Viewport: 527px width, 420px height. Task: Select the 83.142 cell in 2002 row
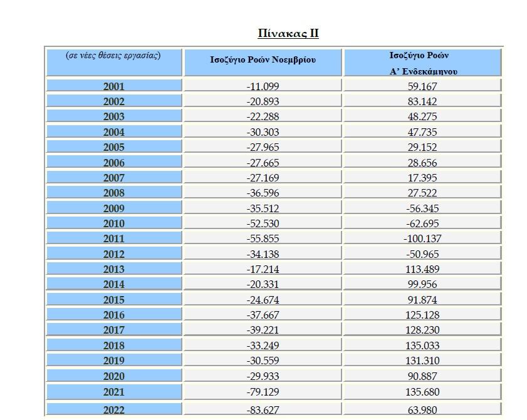tap(422, 100)
